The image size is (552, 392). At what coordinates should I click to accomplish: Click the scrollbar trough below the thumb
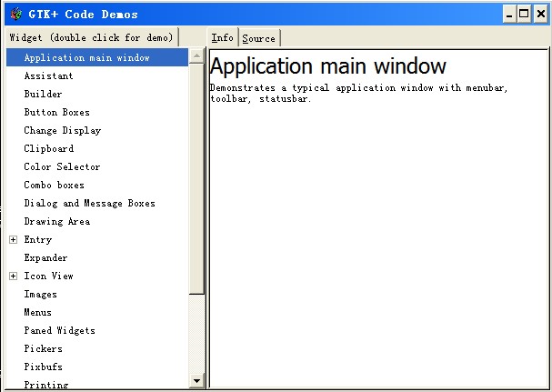pyautogui.click(x=196, y=334)
